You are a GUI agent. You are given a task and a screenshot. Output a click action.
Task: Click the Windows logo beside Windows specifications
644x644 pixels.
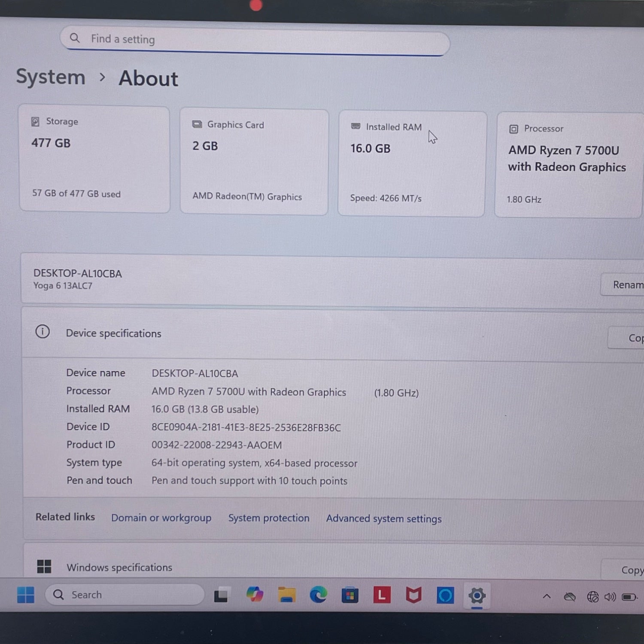click(44, 566)
